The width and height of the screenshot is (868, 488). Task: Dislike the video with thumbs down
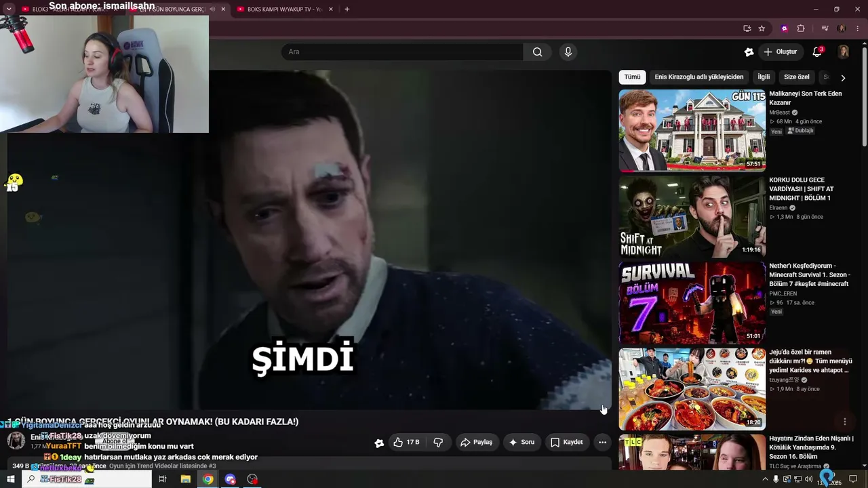(x=438, y=443)
